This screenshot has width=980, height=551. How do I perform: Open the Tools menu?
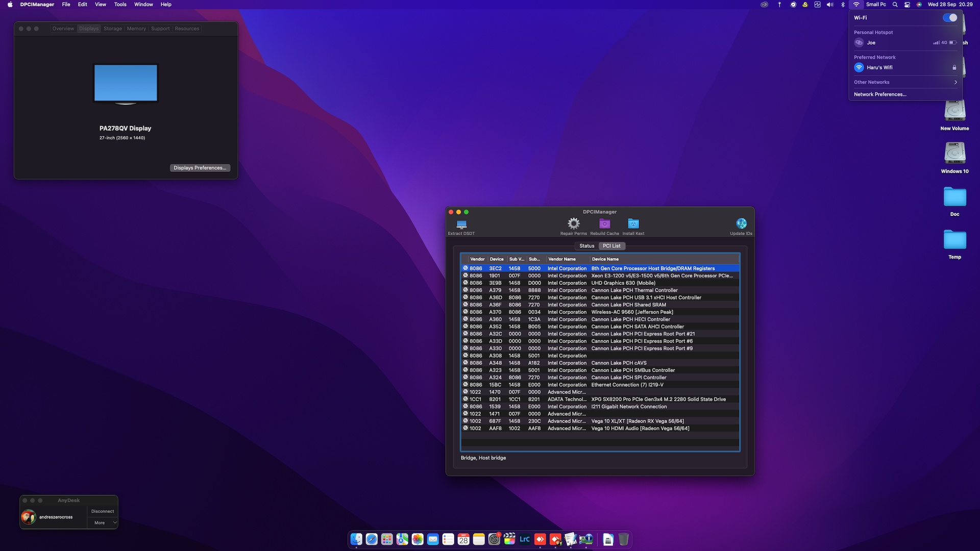120,5
